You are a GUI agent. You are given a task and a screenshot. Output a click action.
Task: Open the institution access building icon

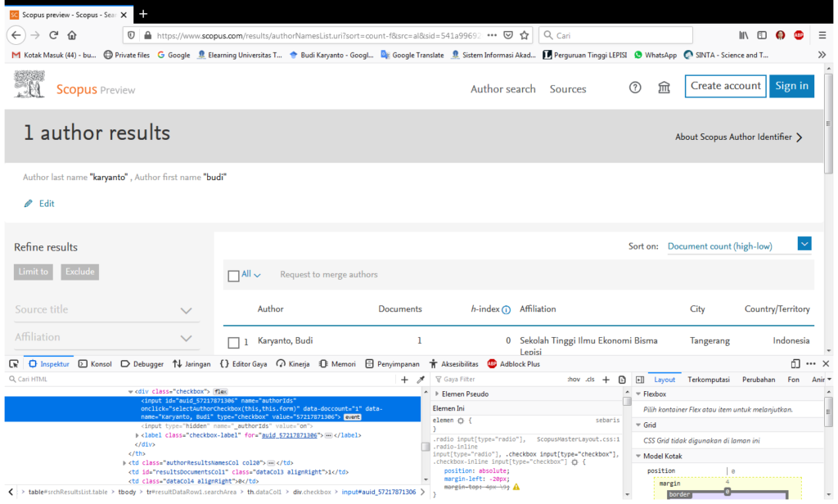pyautogui.click(x=664, y=88)
